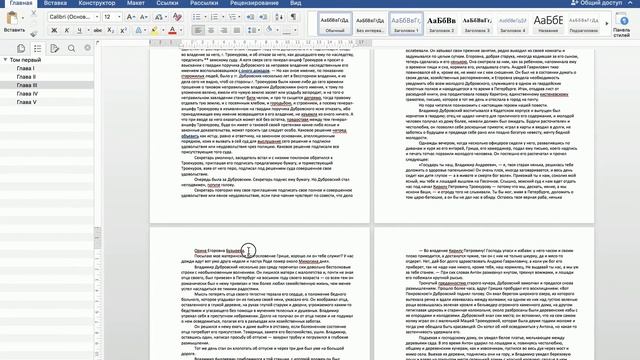Open the Paste options dropdown arrow

22,18
